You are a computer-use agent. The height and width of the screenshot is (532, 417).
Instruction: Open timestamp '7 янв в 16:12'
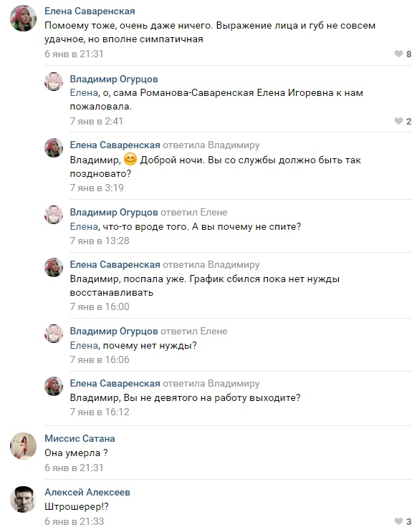pyautogui.click(x=100, y=412)
